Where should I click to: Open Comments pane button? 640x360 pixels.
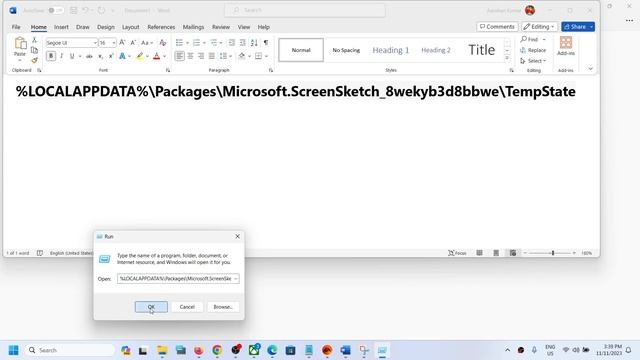click(497, 27)
